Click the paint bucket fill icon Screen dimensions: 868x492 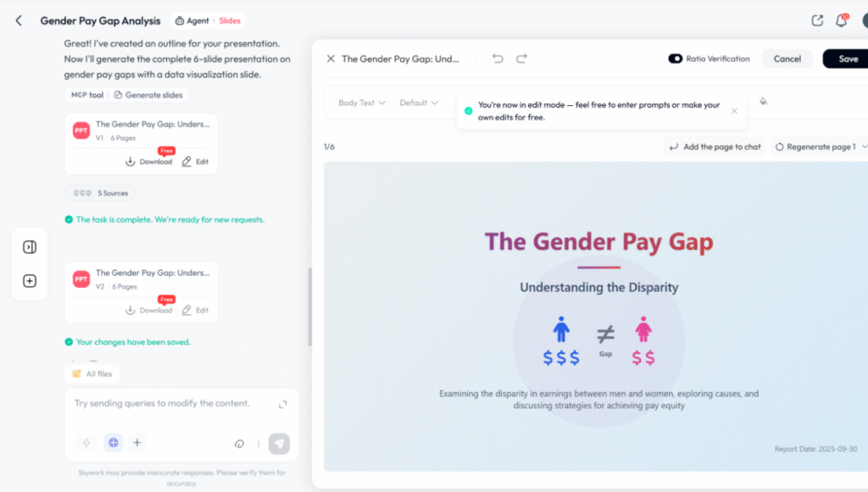(x=763, y=102)
